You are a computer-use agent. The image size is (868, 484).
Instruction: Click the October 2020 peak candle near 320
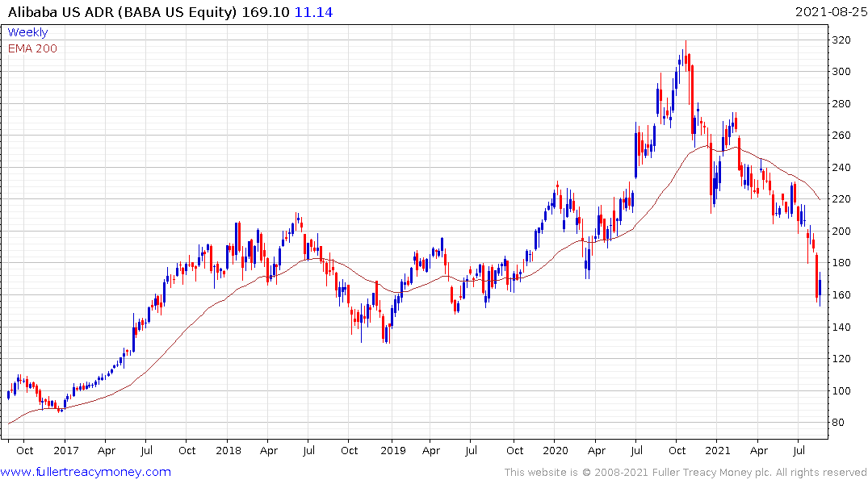pos(686,56)
